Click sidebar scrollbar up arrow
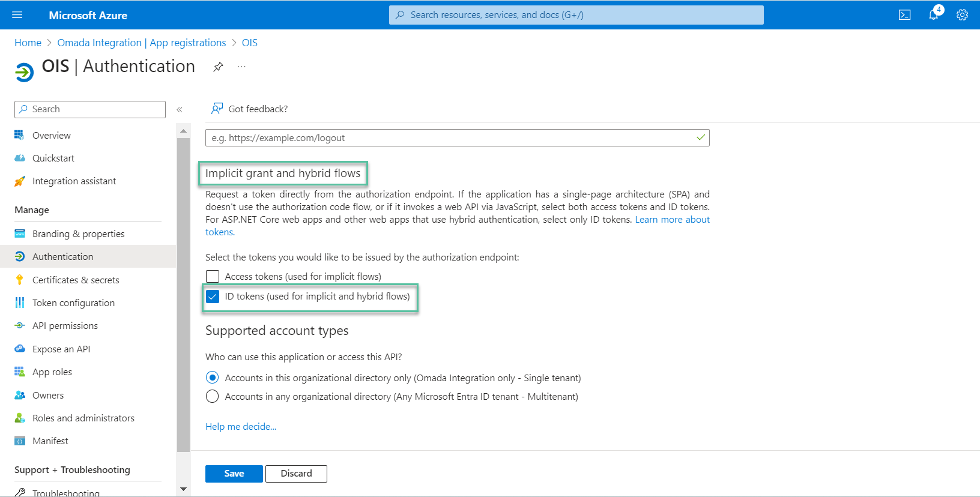980x497 pixels. tap(183, 130)
